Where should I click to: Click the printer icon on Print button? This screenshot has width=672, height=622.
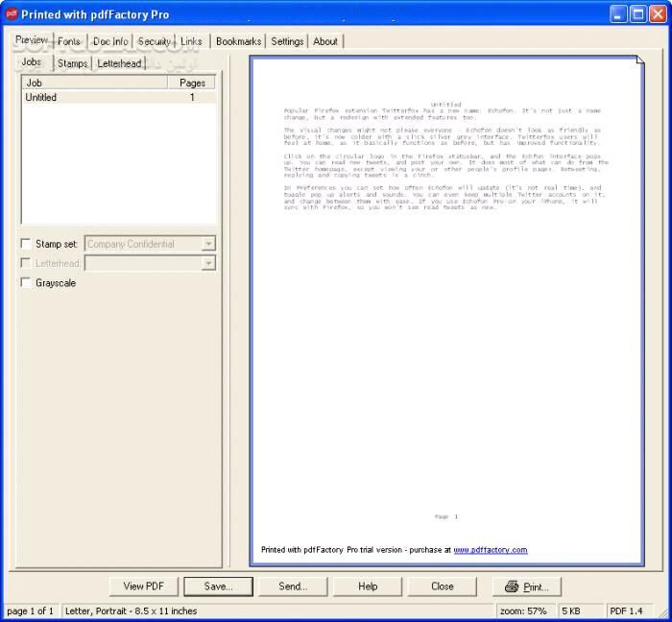coord(512,586)
